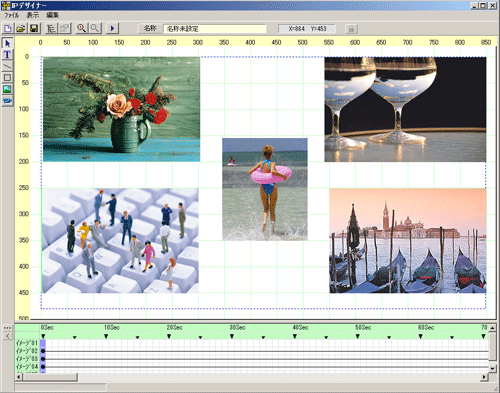Click the 20Sec timeline marker
500x393 pixels.
point(169,337)
